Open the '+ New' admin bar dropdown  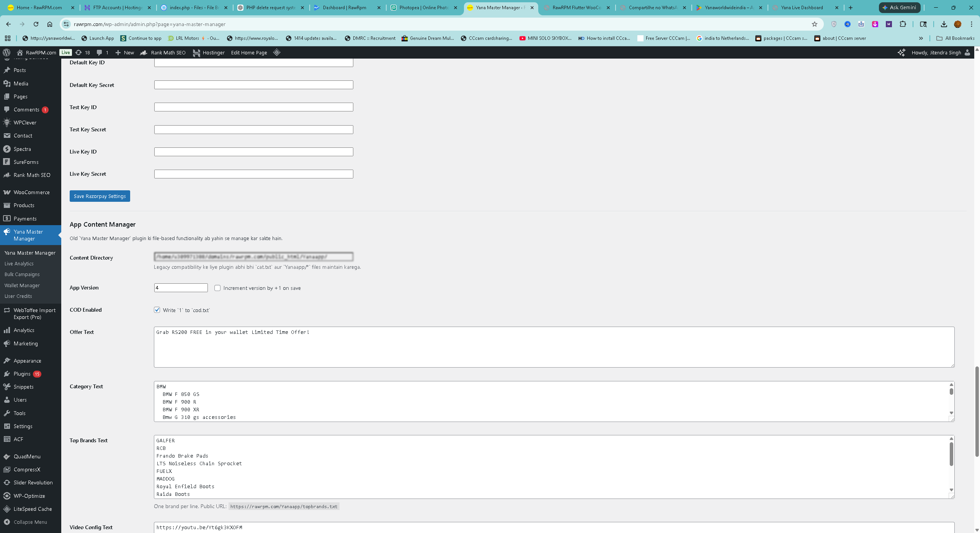click(124, 52)
